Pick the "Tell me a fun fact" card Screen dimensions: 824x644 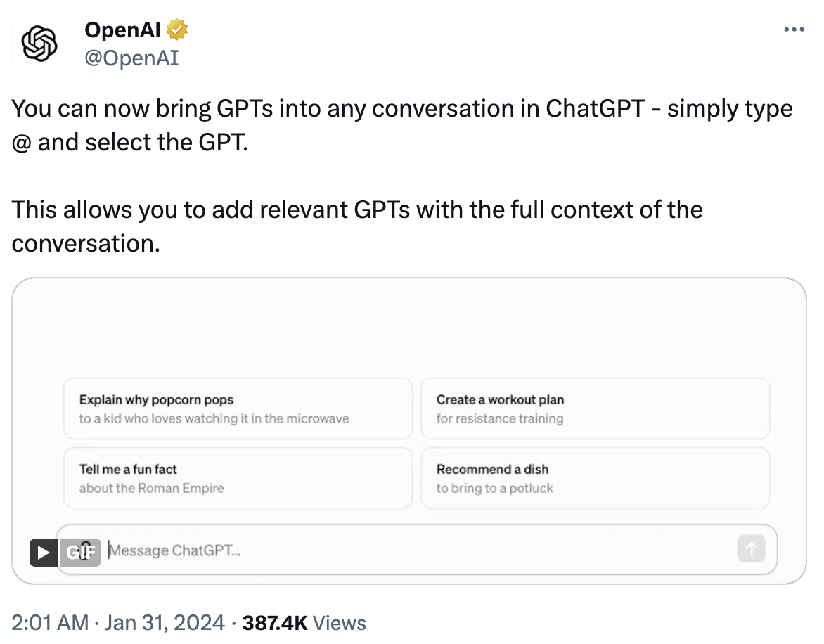[238, 478]
